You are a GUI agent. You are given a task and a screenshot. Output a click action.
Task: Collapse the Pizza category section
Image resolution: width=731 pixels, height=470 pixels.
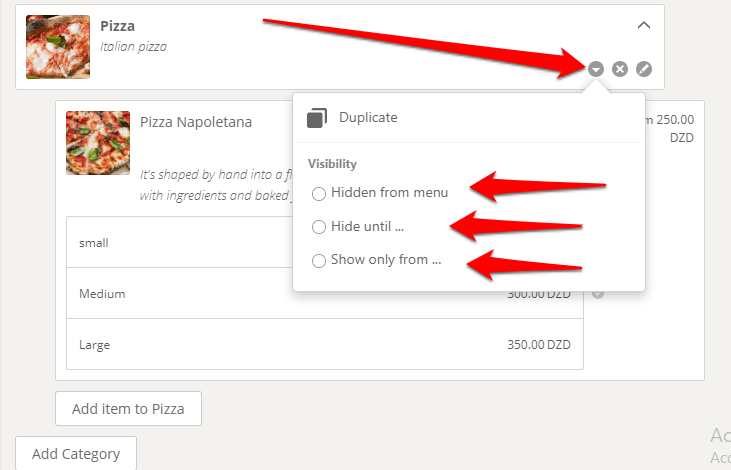click(x=644, y=26)
